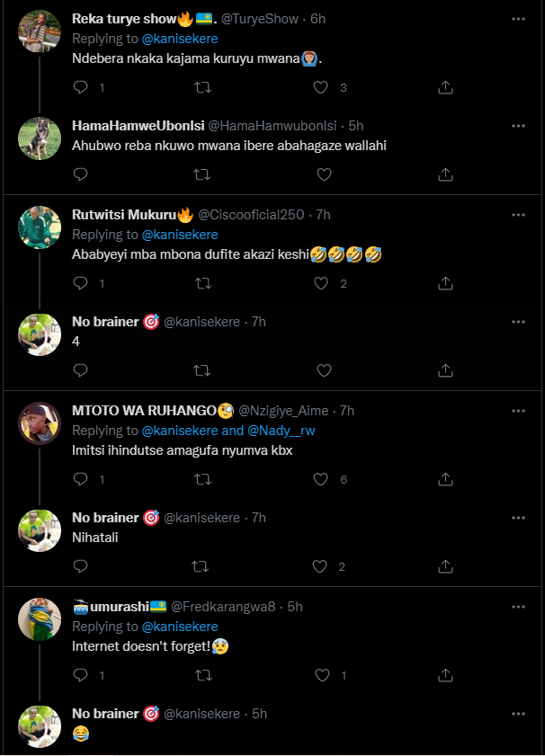View Rutwitsi Mukuru's profile avatar
Screen dimensions: 545x756
click(x=40, y=227)
